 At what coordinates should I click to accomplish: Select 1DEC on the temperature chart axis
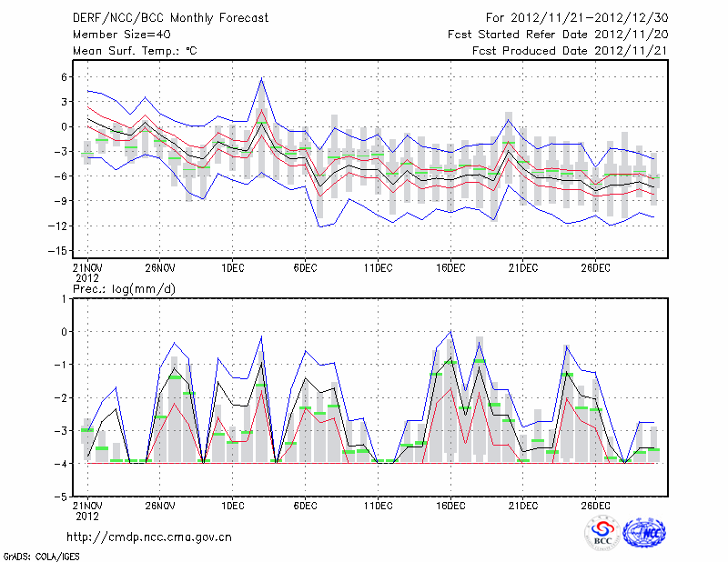[232, 267]
